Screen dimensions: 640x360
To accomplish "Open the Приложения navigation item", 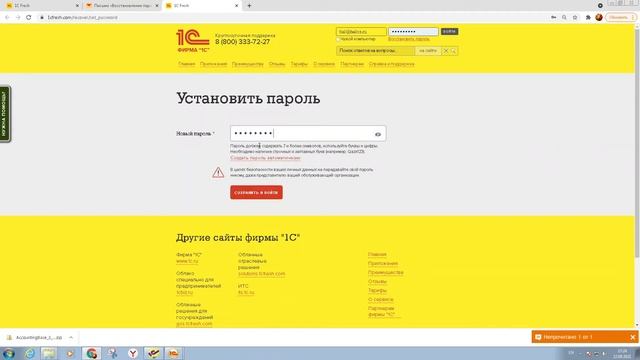I will (213, 64).
